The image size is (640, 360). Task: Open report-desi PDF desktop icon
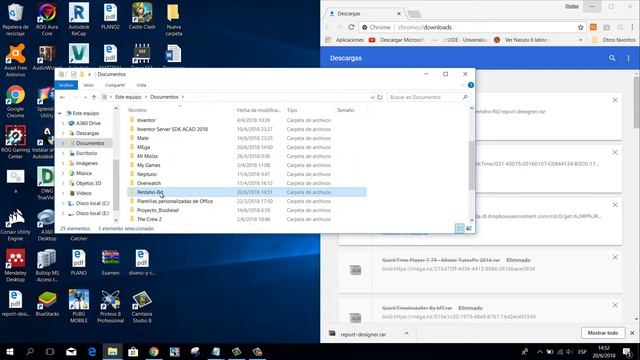pos(16,303)
